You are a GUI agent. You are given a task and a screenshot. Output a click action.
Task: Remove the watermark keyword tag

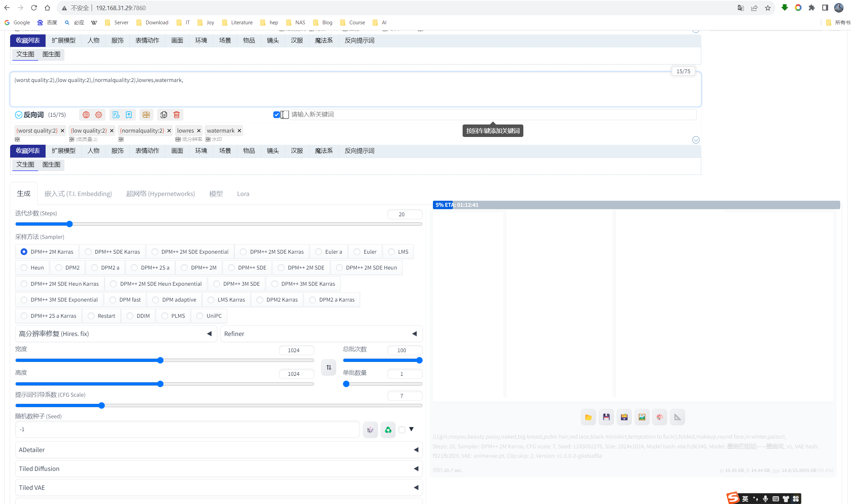pyautogui.click(x=240, y=131)
